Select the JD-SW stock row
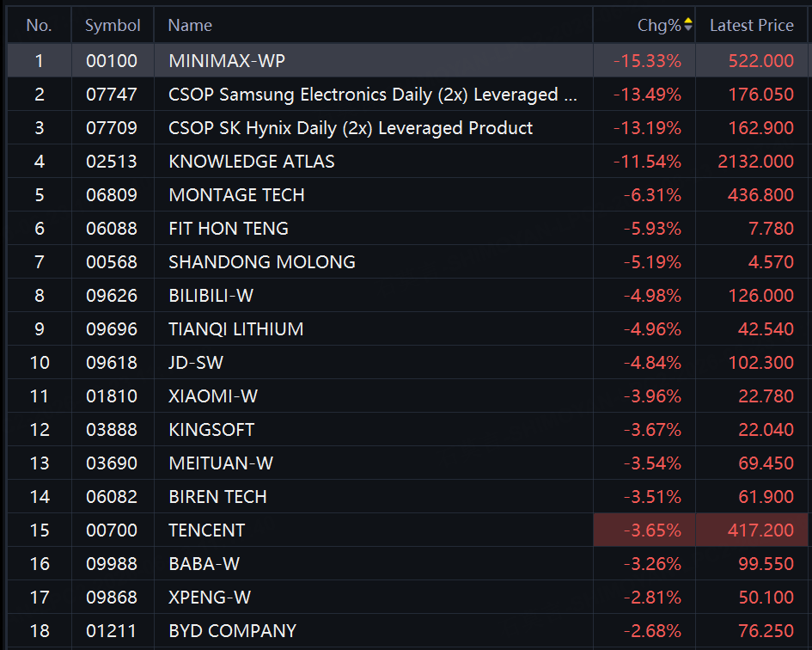Image resolution: width=812 pixels, height=650 pixels. 407,362
